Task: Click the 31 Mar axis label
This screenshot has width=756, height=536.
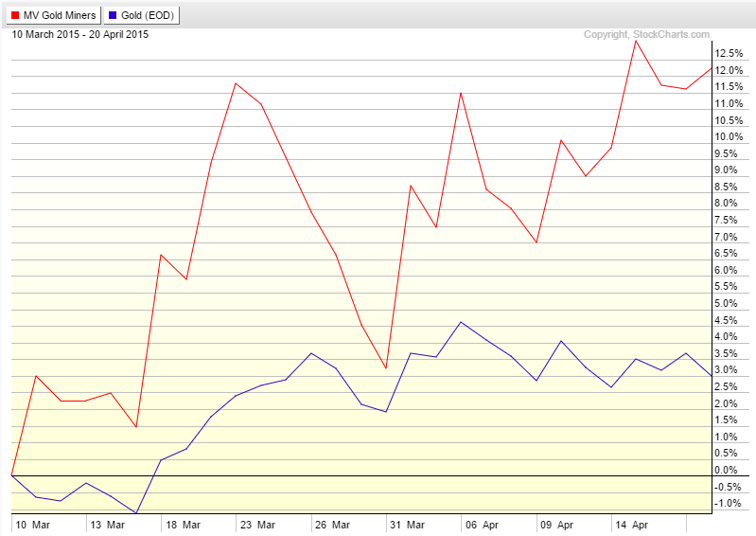Action: (x=408, y=525)
